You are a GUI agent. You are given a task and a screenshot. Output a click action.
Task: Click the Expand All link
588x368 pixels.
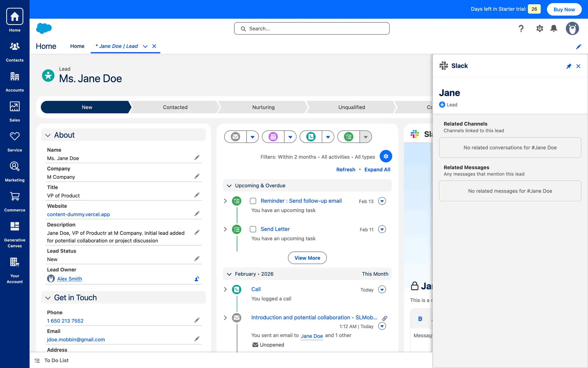[x=377, y=170]
